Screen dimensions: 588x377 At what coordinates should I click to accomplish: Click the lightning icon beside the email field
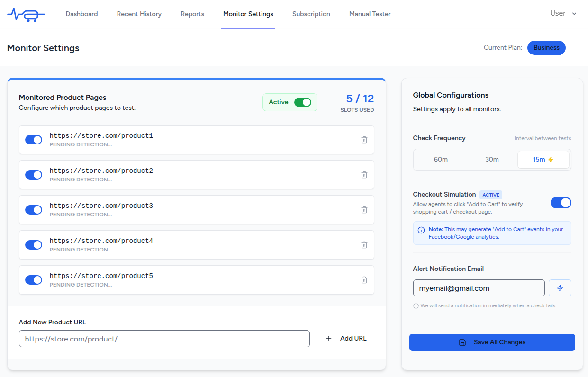(x=560, y=287)
